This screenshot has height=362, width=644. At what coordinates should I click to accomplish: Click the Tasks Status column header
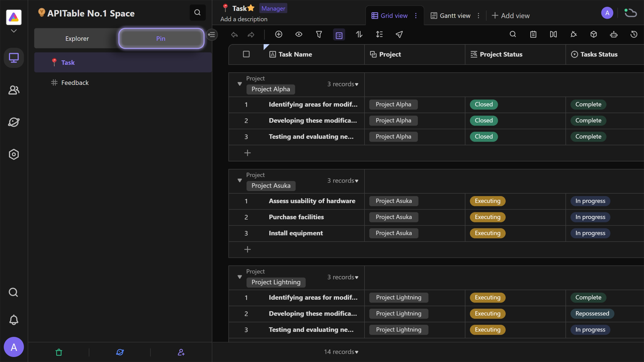pos(605,54)
